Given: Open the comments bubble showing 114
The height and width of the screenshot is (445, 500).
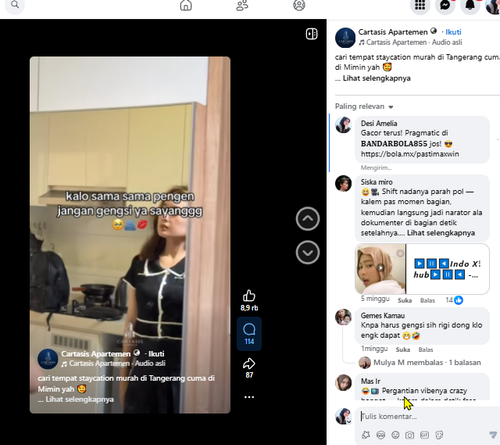Looking at the screenshot, I should [x=249, y=334].
